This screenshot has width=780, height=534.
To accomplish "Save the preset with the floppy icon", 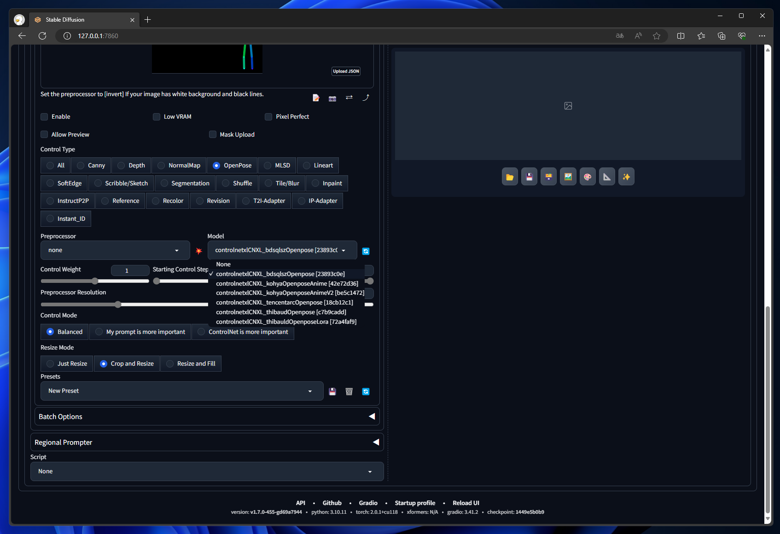I will [332, 392].
